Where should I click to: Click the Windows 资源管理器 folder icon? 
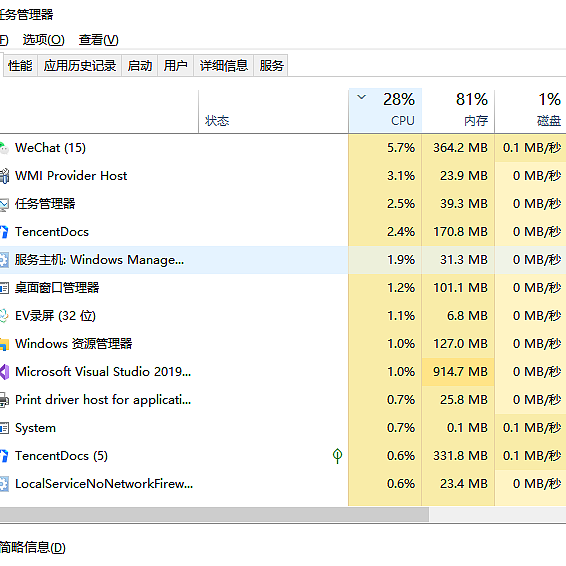click(x=4, y=344)
